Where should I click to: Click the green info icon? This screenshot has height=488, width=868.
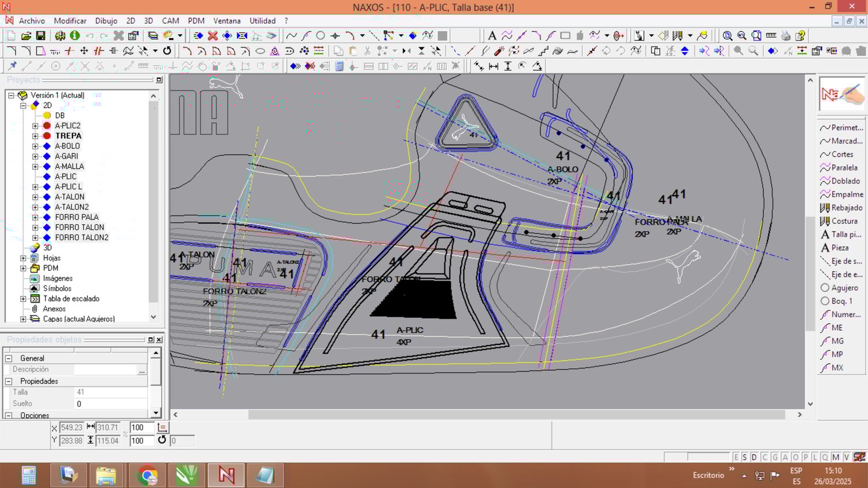coord(75,36)
